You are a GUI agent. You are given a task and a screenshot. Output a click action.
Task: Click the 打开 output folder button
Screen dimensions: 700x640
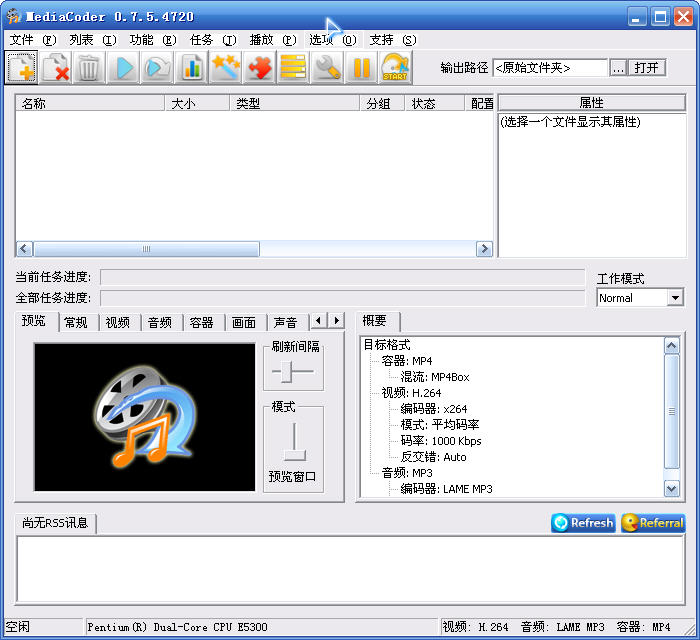coord(646,68)
